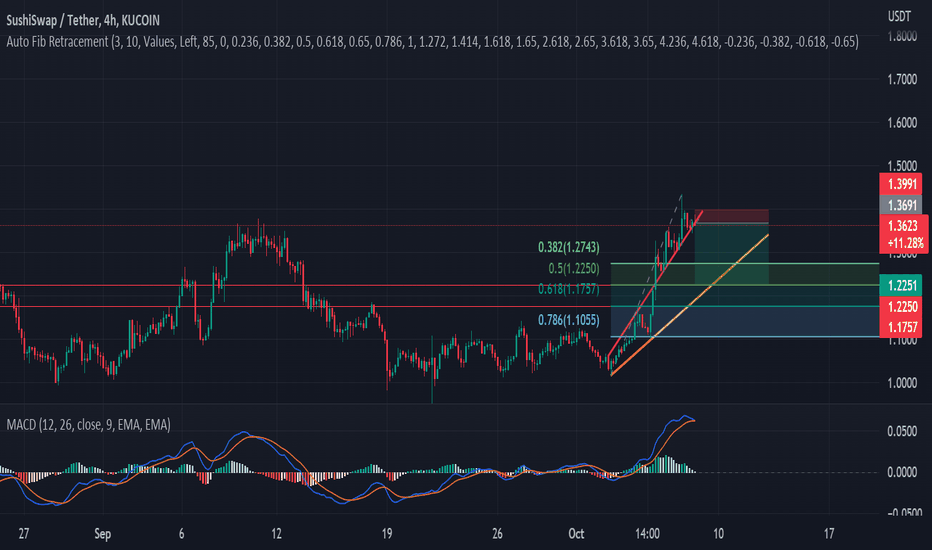Click the USDT currency label on price axis
This screenshot has width=932, height=550.
click(x=899, y=16)
